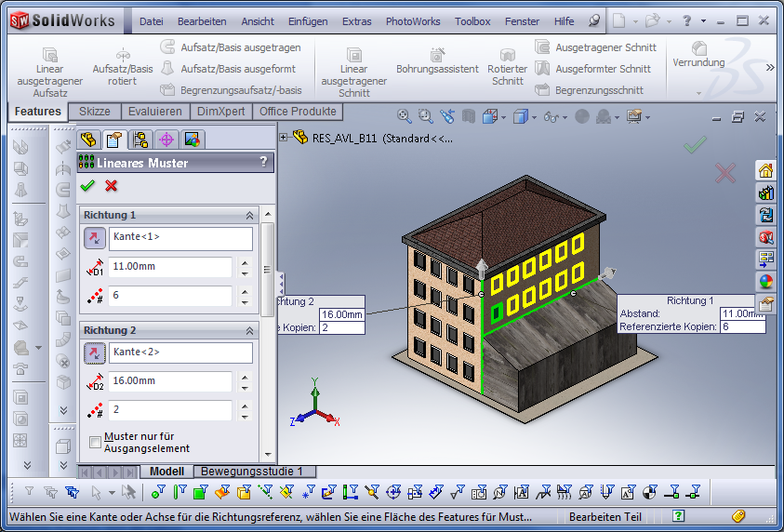The image size is (784, 532).
Task: Open help for Lineares Muster panel
Action: click(x=263, y=162)
